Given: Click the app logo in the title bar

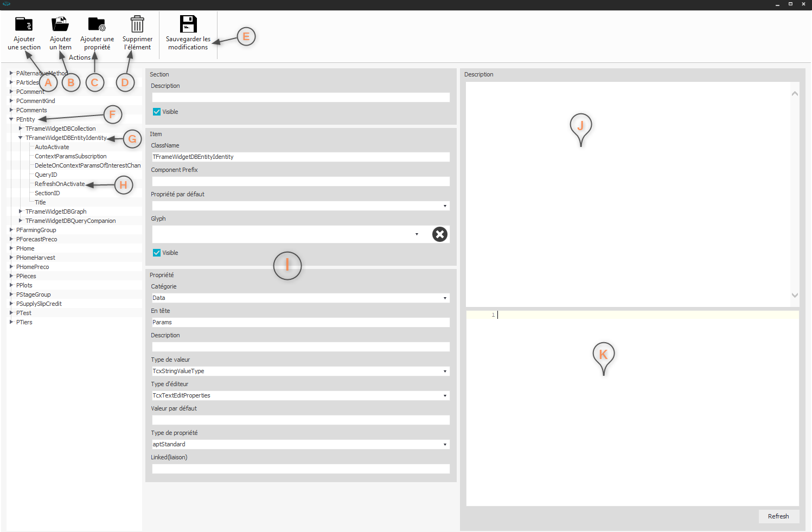Looking at the screenshot, I should point(7,4).
